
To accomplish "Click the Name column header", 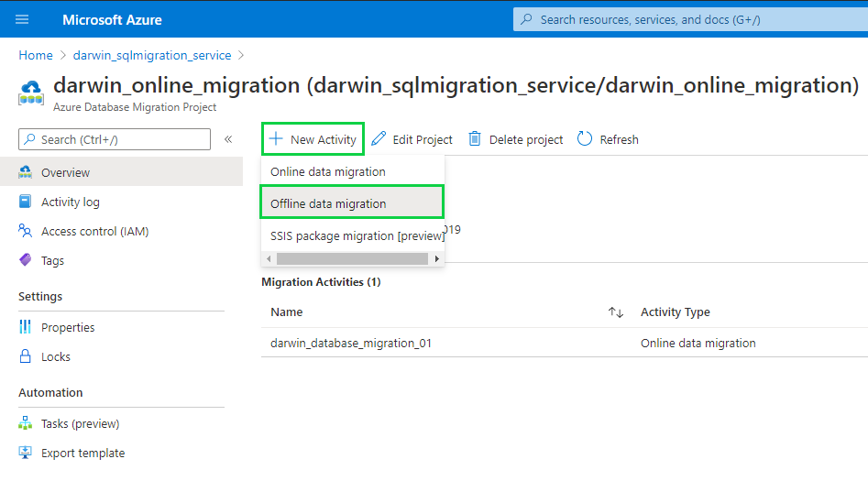I will 286,312.
